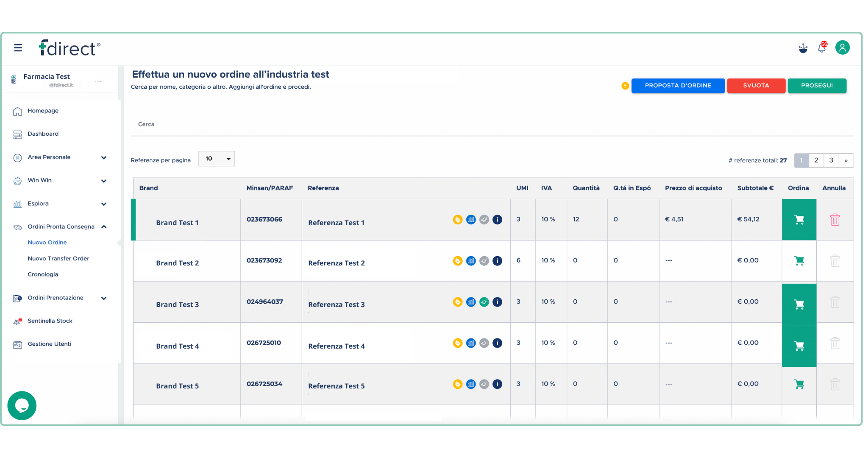Click the PROPOSTA D'ORDINE button
Viewport: 868px width, 458px height.
point(678,85)
